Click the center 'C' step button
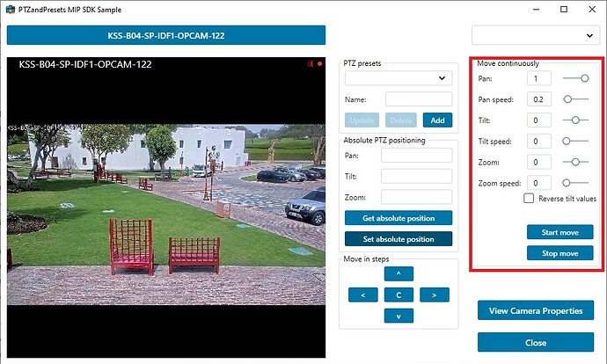This screenshot has width=607, height=364. tap(399, 295)
